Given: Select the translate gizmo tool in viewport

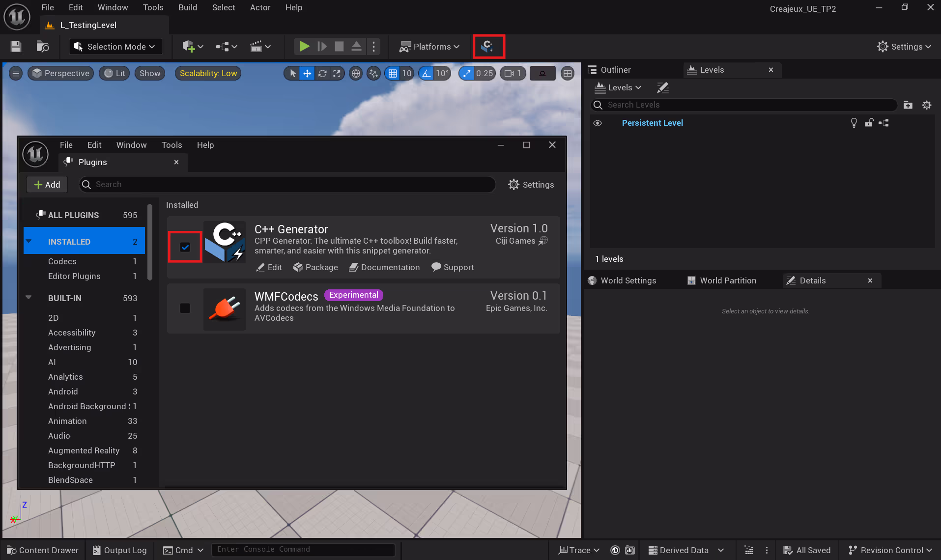Looking at the screenshot, I should tap(307, 73).
